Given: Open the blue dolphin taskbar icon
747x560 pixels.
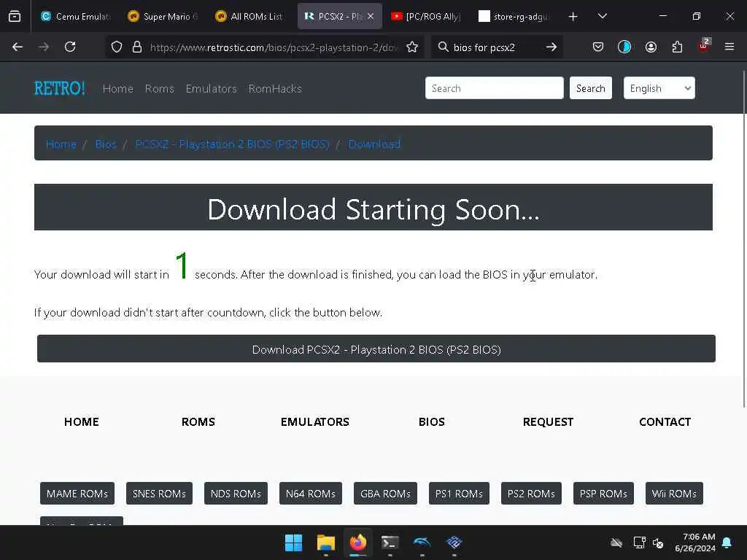Looking at the screenshot, I should click(422, 542).
